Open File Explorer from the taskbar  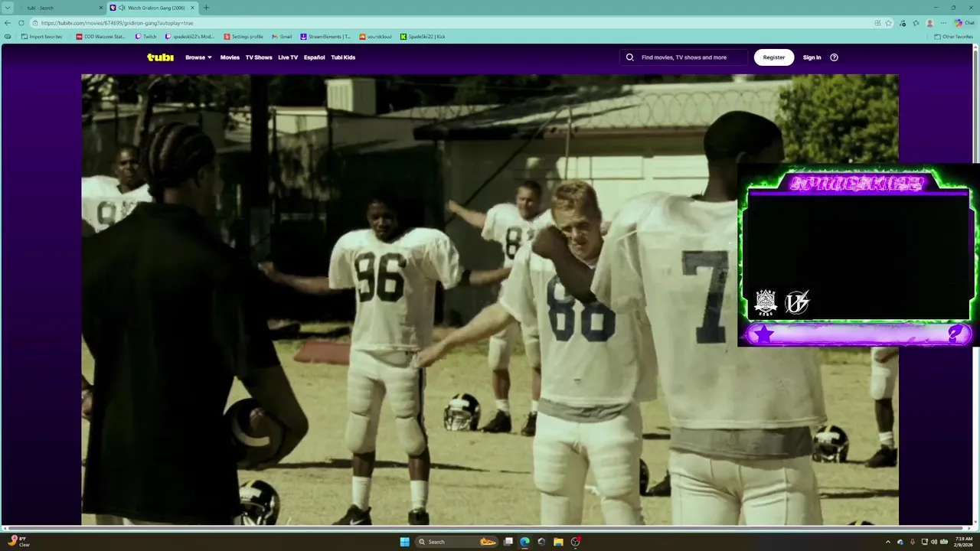point(558,542)
